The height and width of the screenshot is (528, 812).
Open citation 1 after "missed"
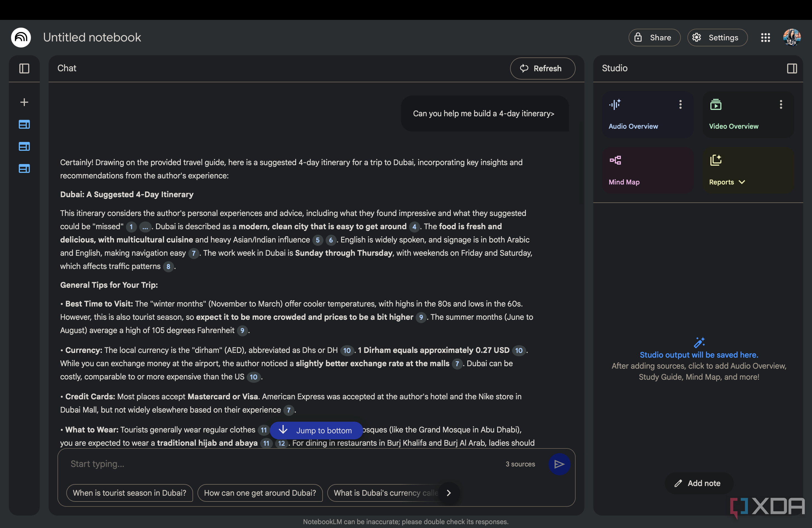(x=131, y=227)
